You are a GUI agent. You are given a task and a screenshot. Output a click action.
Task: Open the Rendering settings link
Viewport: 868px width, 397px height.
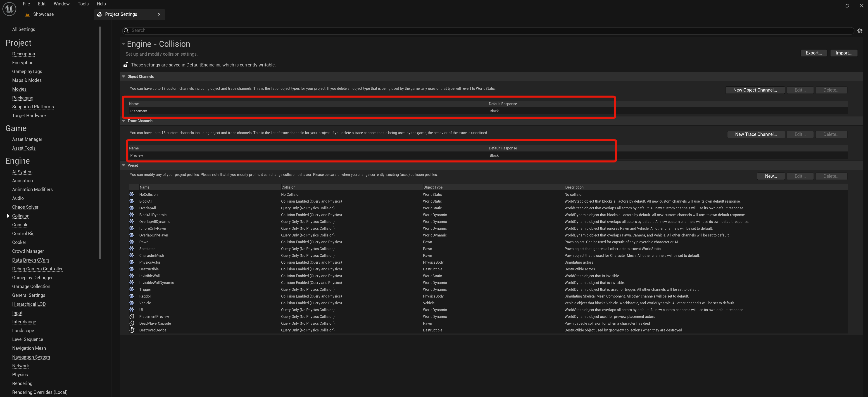[22, 383]
